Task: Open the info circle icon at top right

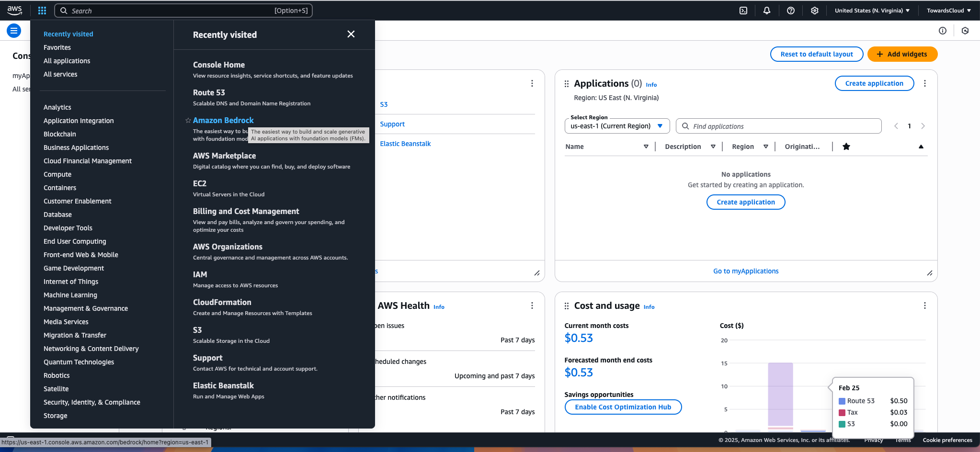Action: click(943, 31)
